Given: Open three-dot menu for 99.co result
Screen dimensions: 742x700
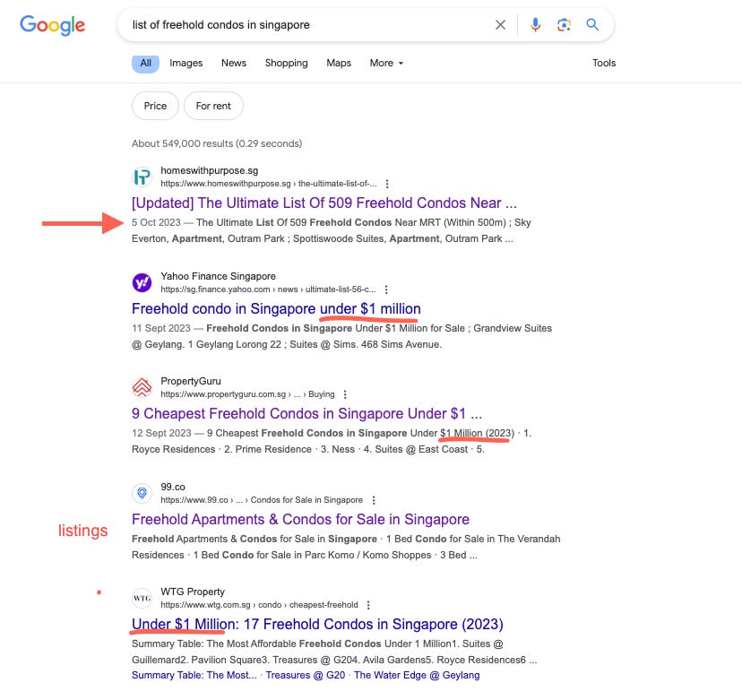Looking at the screenshot, I should click(x=374, y=500).
